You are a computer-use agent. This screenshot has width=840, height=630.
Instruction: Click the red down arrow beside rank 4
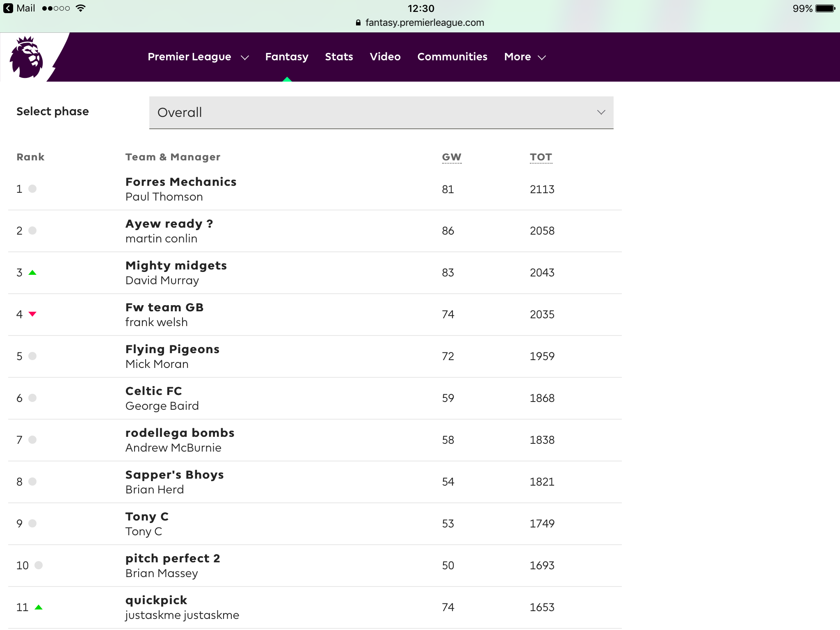click(x=32, y=314)
